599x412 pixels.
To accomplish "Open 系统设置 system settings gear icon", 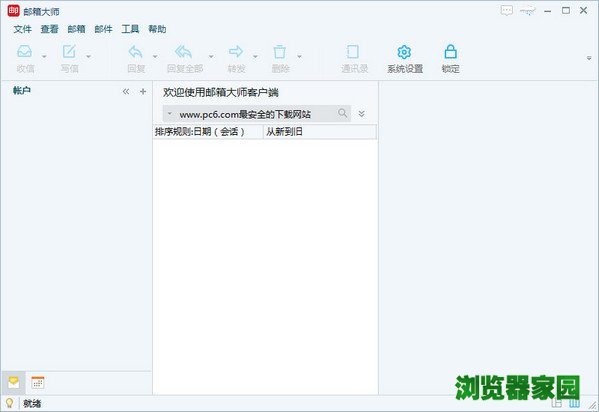I will click(x=404, y=52).
